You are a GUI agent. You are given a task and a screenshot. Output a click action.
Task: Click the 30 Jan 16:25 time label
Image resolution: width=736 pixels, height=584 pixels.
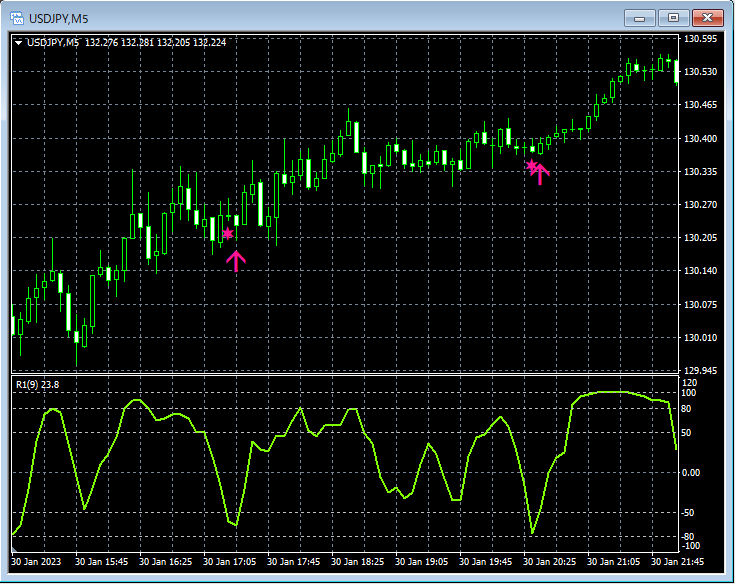click(x=166, y=561)
